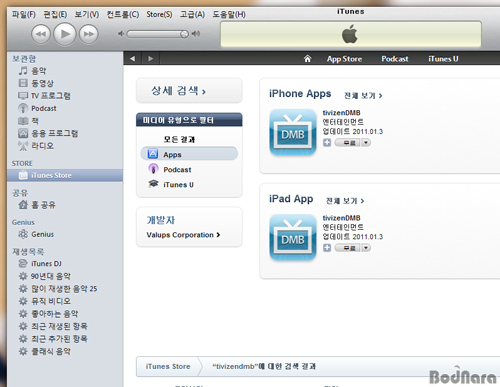Select 라디오 in the library sidebar
Image resolution: width=500 pixels, height=387 pixels.
[65, 146]
